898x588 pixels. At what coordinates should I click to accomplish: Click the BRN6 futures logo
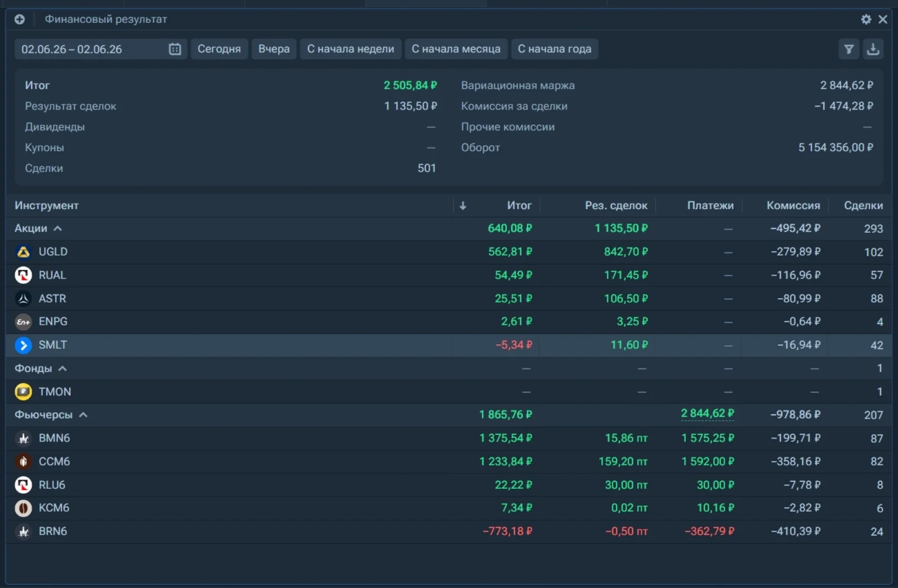click(23, 531)
